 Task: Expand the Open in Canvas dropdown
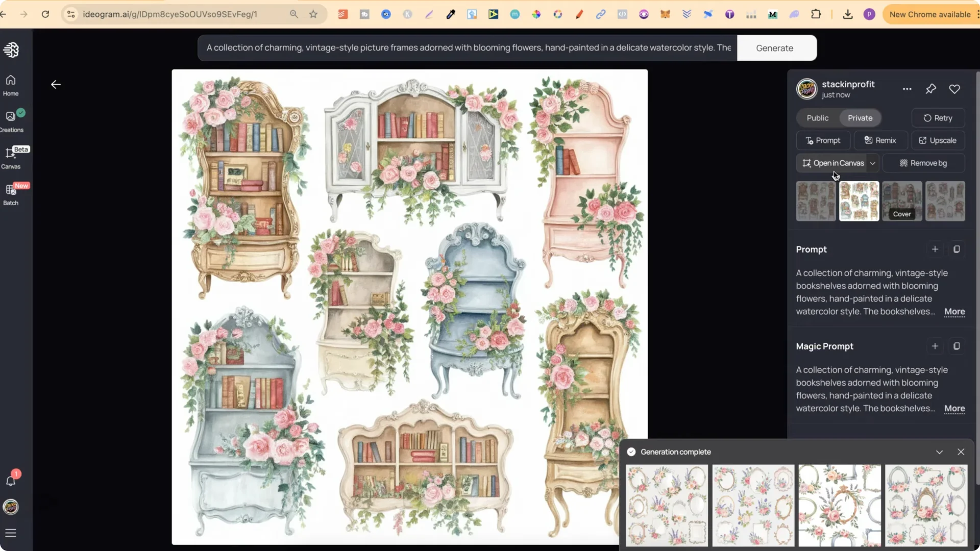click(873, 163)
